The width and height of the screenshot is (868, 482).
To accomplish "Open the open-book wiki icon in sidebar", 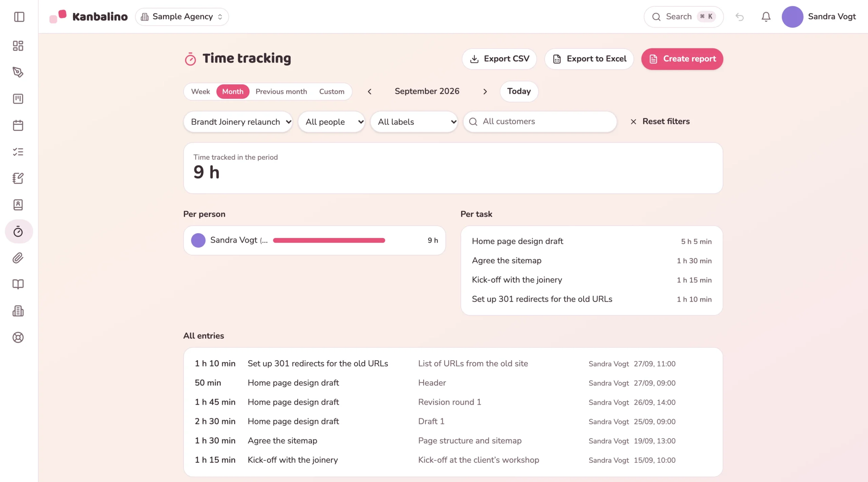I will click(18, 284).
